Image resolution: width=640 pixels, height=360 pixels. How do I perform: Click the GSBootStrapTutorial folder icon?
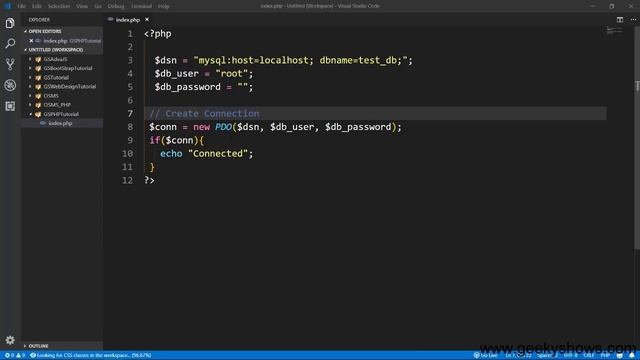point(38,68)
